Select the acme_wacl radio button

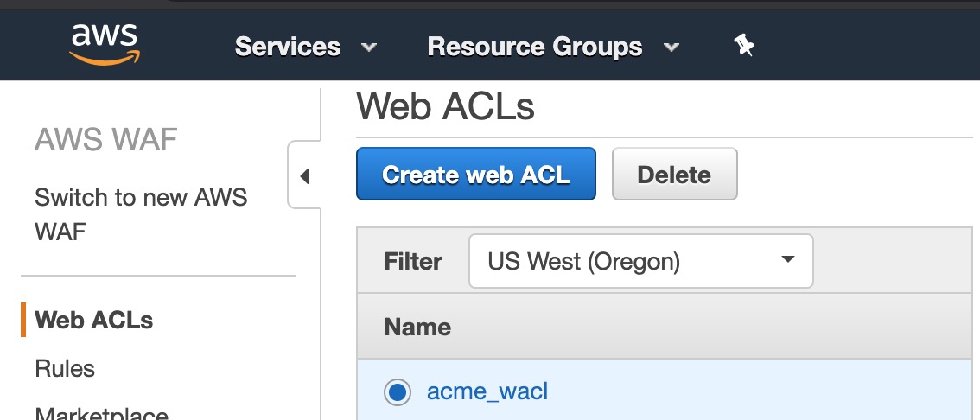[398, 392]
